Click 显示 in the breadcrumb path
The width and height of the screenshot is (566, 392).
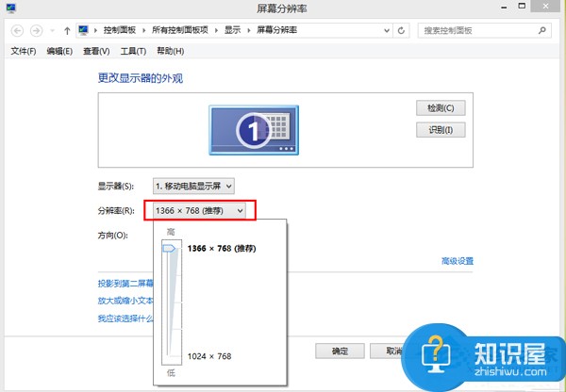point(232,30)
